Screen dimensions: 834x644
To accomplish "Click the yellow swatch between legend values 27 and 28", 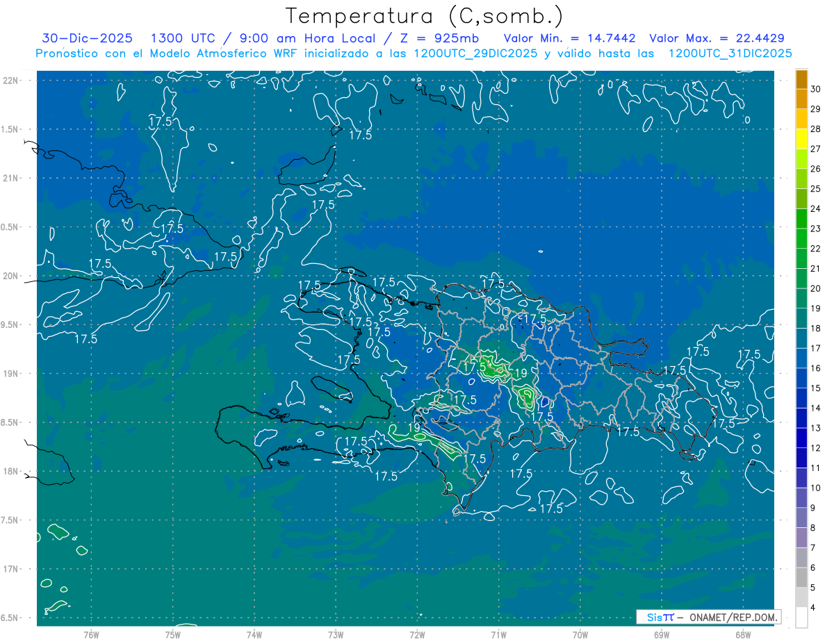I will click(x=801, y=138).
